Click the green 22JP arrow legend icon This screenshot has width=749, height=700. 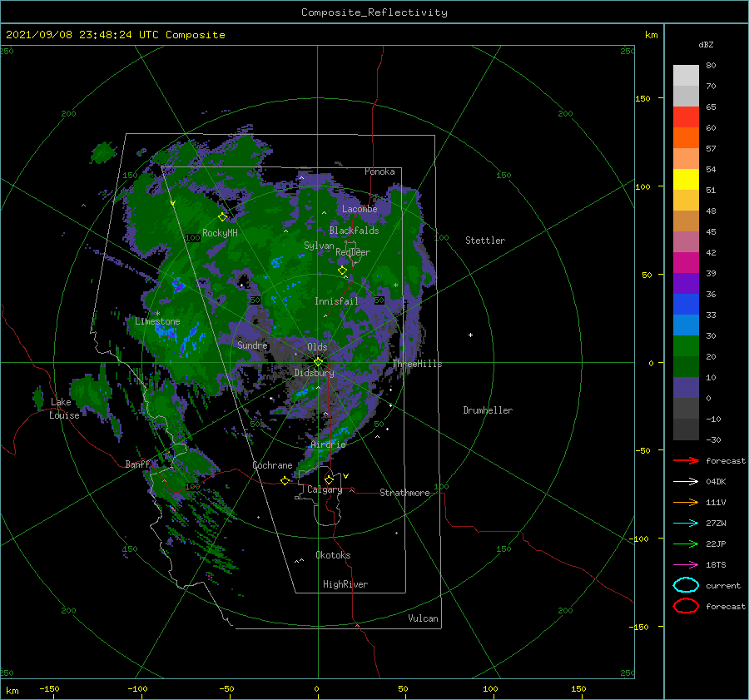(x=686, y=544)
